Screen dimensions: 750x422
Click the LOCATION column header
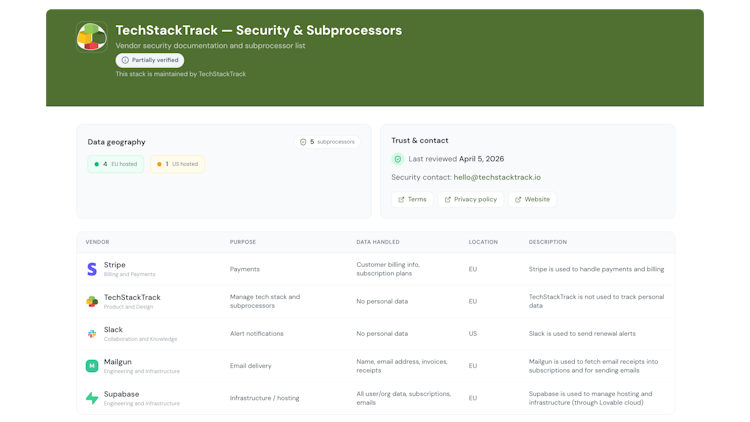[483, 242]
